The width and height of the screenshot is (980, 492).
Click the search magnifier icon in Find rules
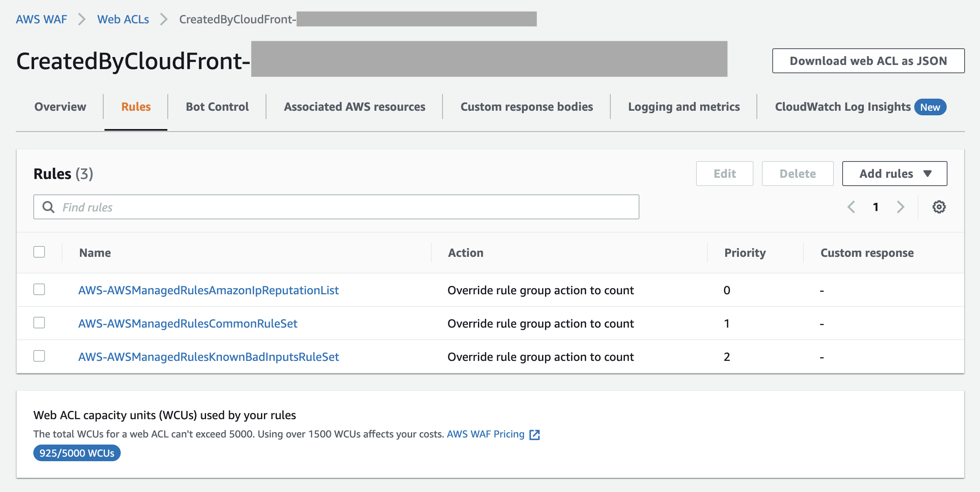pyautogui.click(x=49, y=207)
